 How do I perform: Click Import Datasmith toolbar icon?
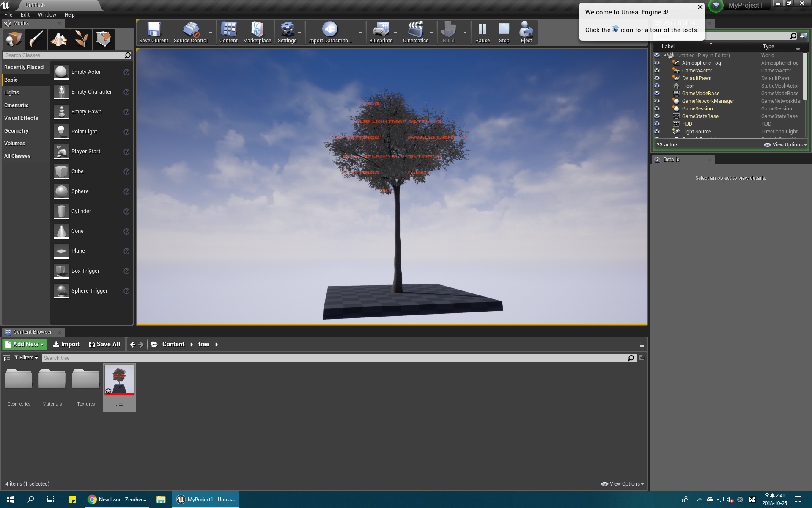(330, 33)
